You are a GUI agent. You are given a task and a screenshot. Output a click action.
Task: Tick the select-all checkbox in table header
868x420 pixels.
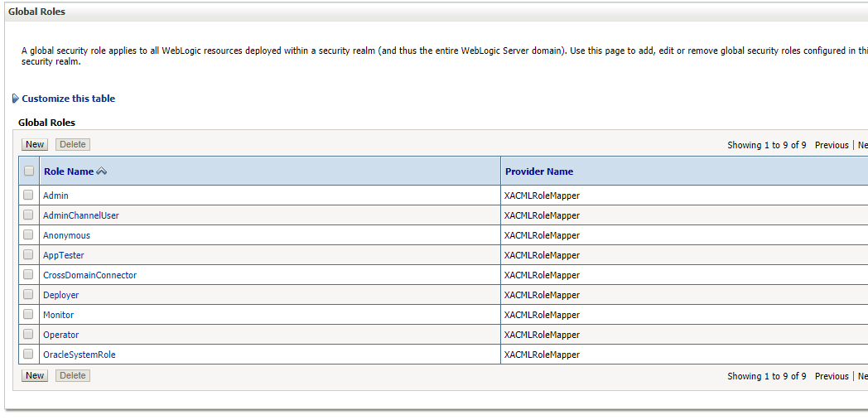pyautogui.click(x=29, y=171)
